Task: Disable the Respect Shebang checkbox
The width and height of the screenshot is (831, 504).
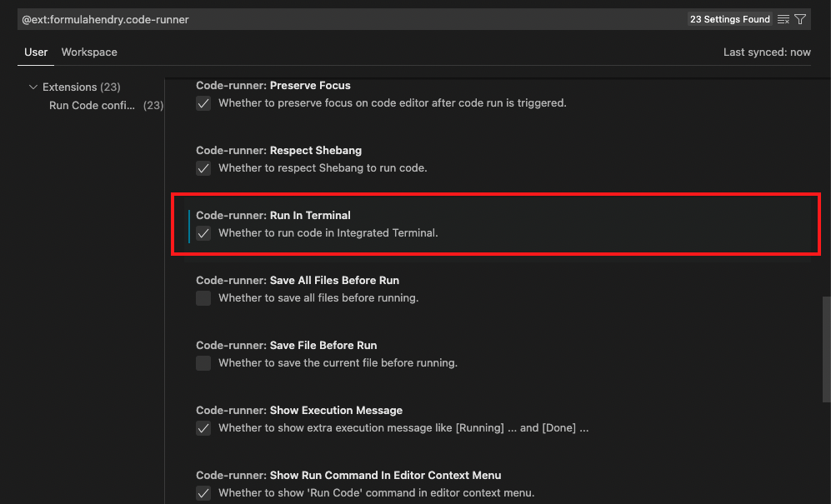Action: pyautogui.click(x=203, y=168)
